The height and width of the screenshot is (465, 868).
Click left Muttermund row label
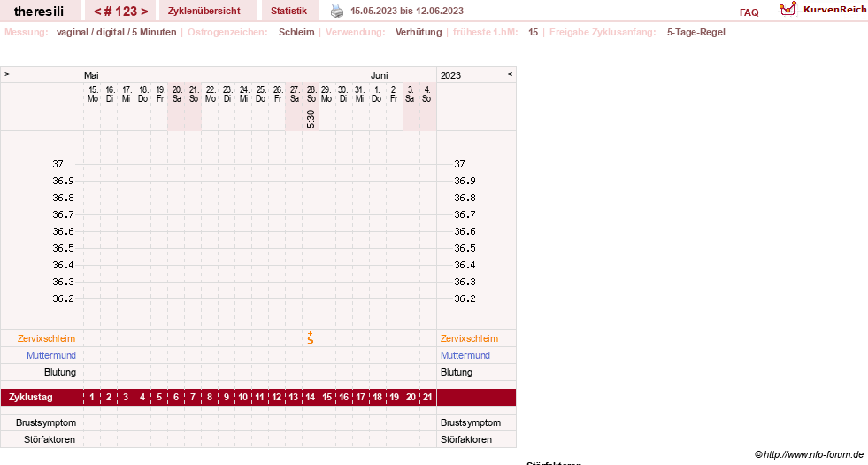51,355
